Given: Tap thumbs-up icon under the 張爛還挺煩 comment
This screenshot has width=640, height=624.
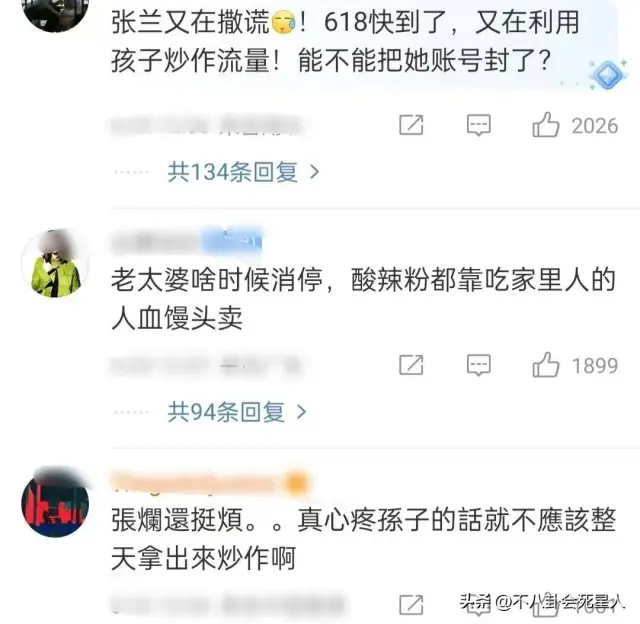Looking at the screenshot, I should tap(545, 606).
